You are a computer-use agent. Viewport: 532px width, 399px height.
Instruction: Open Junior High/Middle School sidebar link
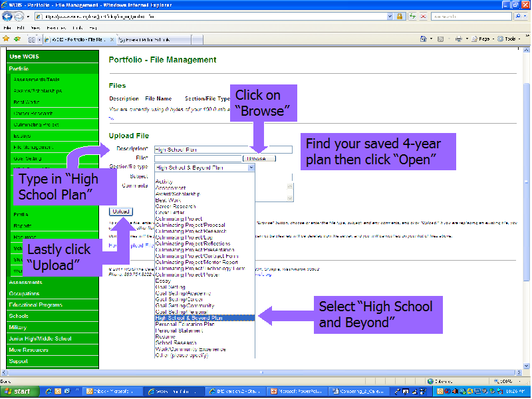[x=40, y=338]
